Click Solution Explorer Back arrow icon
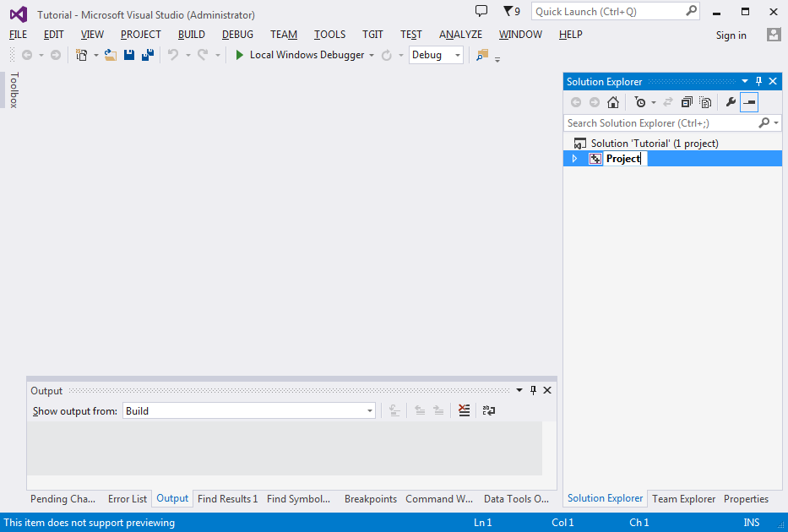The image size is (788, 532). (x=576, y=102)
